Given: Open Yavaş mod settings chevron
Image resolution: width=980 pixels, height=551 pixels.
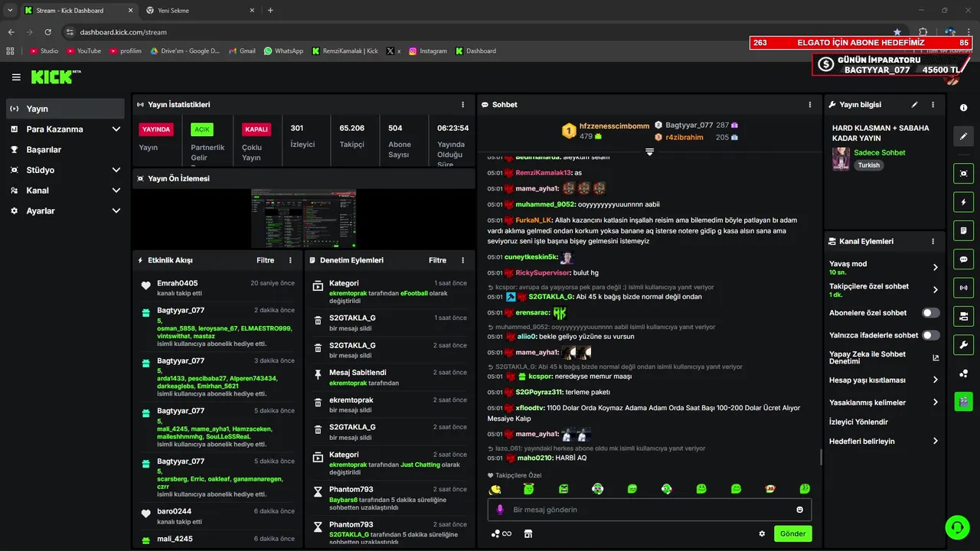Looking at the screenshot, I should [935, 267].
